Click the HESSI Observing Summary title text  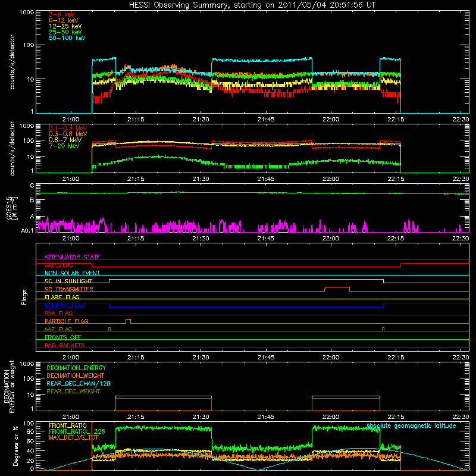coord(252,5)
